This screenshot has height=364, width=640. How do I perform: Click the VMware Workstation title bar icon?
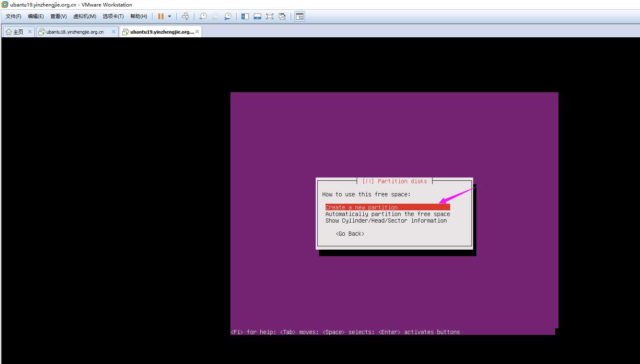click(5, 5)
